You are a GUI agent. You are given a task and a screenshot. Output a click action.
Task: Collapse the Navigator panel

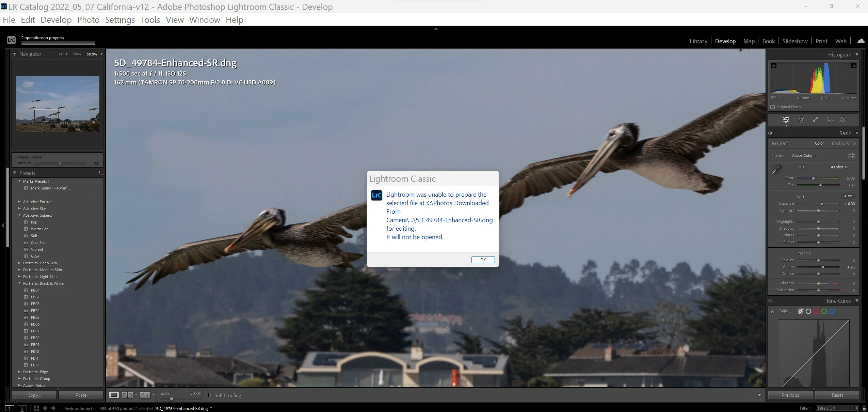click(x=14, y=54)
